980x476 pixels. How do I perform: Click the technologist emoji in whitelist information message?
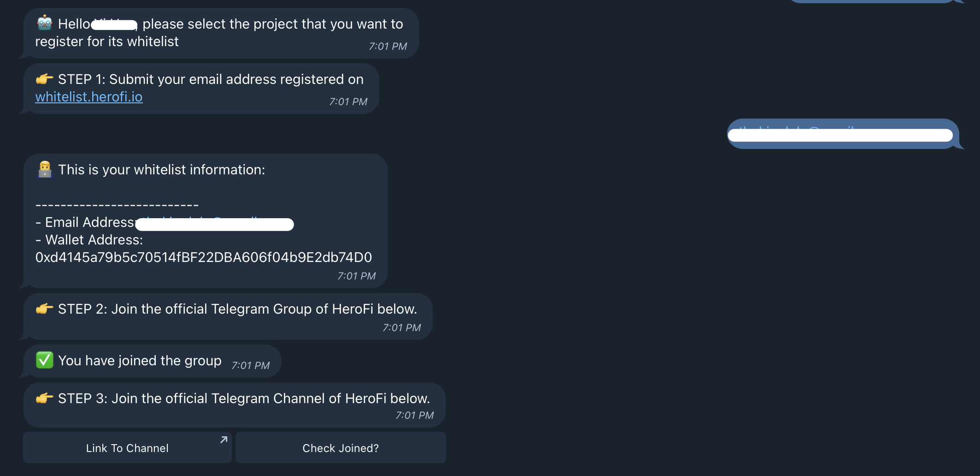pos(45,169)
